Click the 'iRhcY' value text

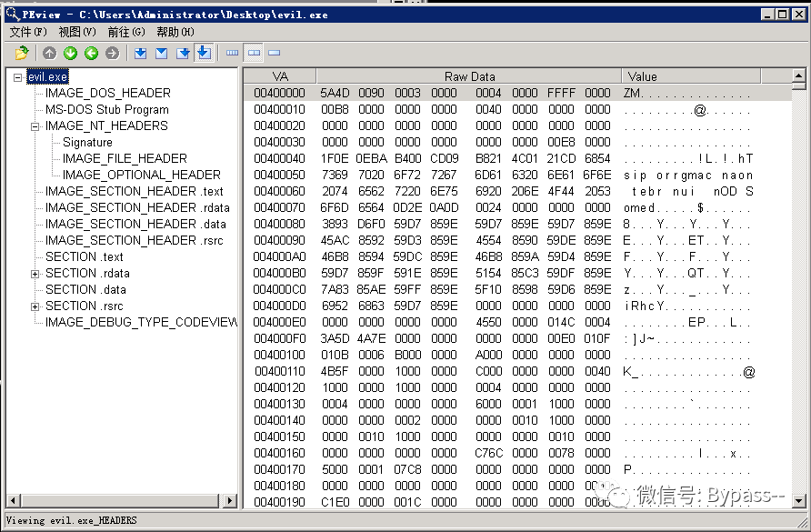pyautogui.click(x=644, y=306)
